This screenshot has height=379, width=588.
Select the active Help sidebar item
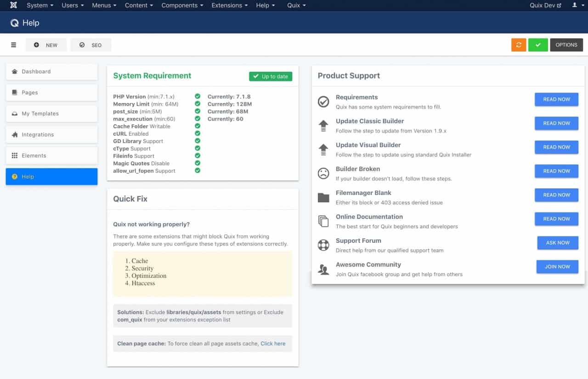51,177
